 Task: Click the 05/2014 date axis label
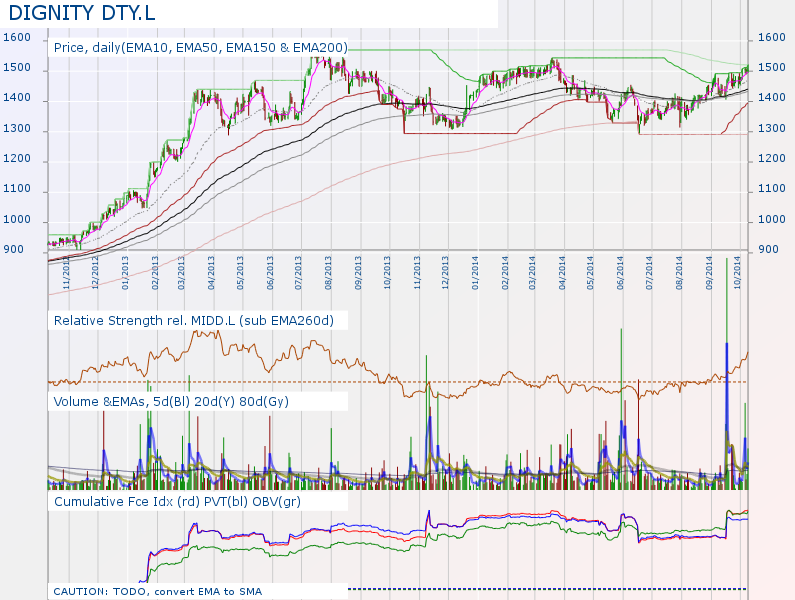click(591, 273)
